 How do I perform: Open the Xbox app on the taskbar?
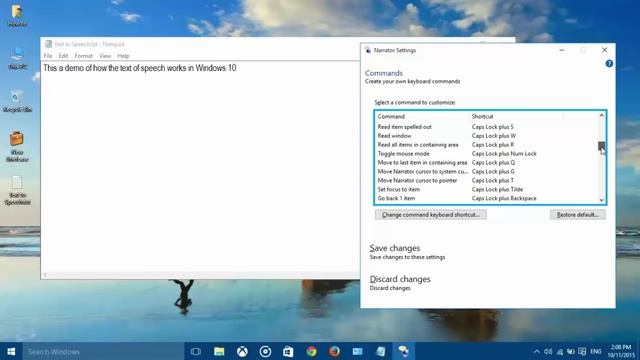point(242,351)
